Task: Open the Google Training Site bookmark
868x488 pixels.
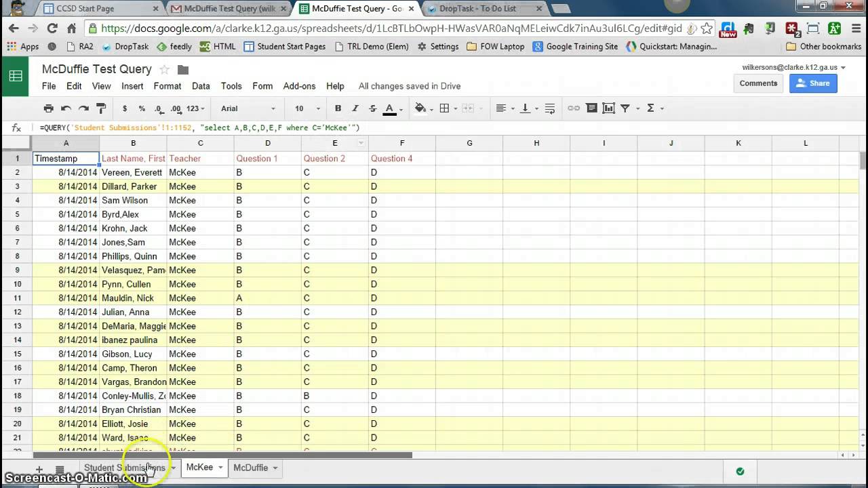Action: tap(576, 47)
